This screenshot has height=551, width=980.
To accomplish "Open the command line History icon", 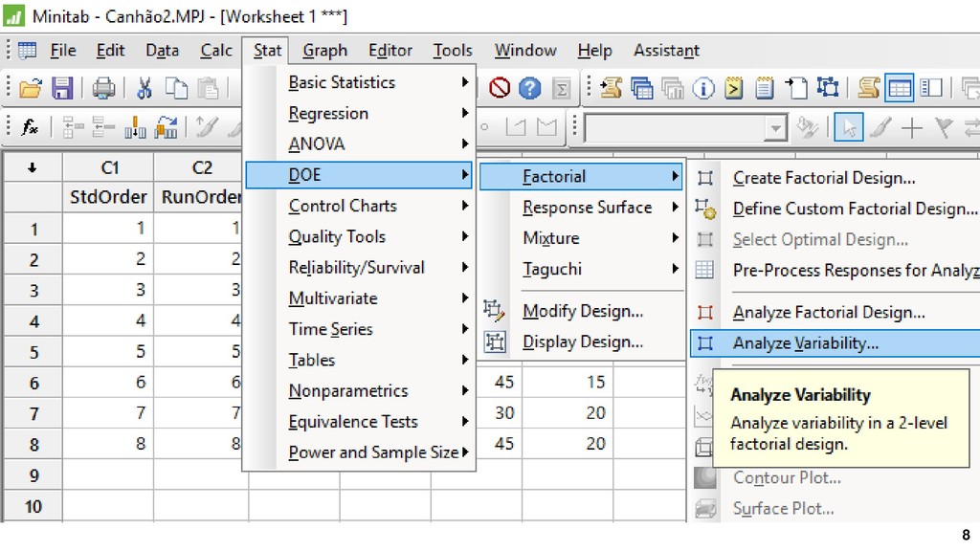I will tap(734, 88).
